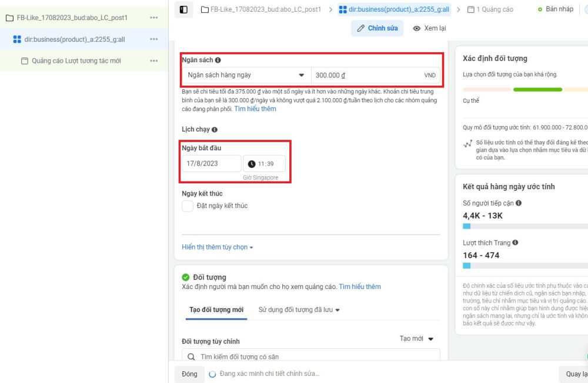Click Lượt thích Trang info icon

point(515,243)
